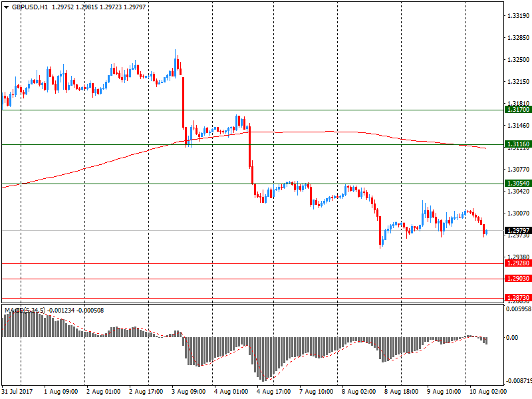The image size is (532, 399).
Task: Click the 1.28730 red level label
Action: [x=518, y=298]
